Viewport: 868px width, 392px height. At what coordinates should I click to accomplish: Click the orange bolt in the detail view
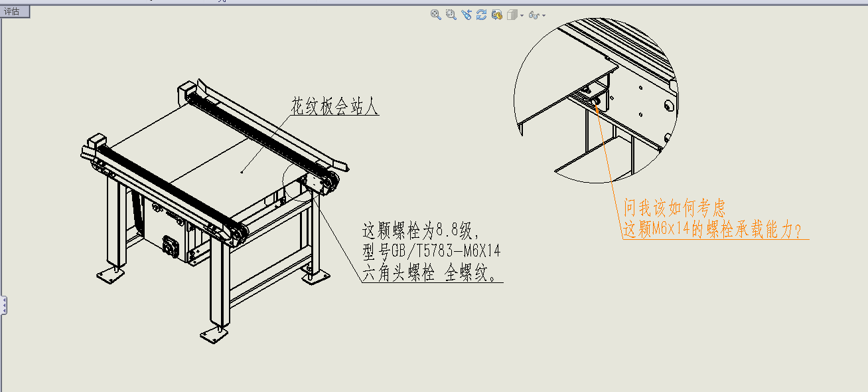(x=596, y=101)
